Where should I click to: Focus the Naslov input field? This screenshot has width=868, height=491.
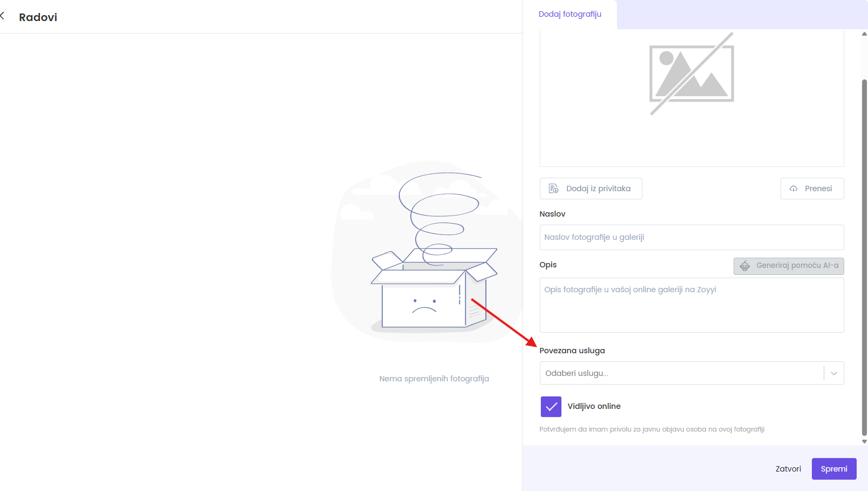tap(691, 237)
